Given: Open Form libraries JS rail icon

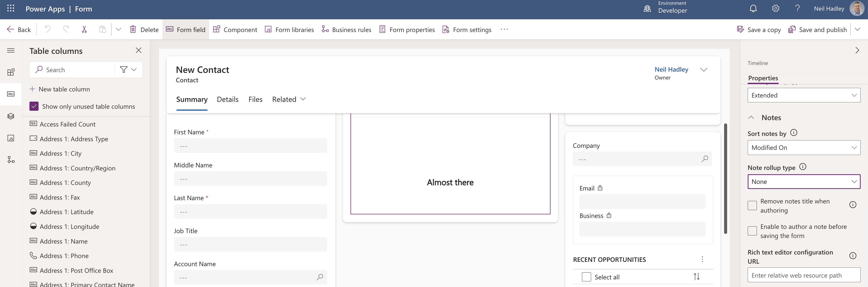Looking at the screenshot, I should tap(11, 138).
